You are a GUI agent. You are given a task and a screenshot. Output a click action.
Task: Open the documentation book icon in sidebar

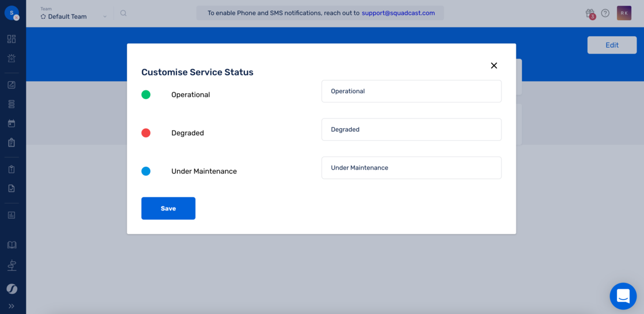point(12,245)
